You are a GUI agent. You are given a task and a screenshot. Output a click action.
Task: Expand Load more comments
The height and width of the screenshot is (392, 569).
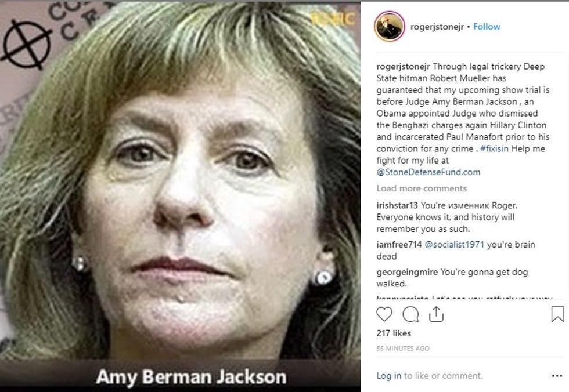[x=422, y=188]
